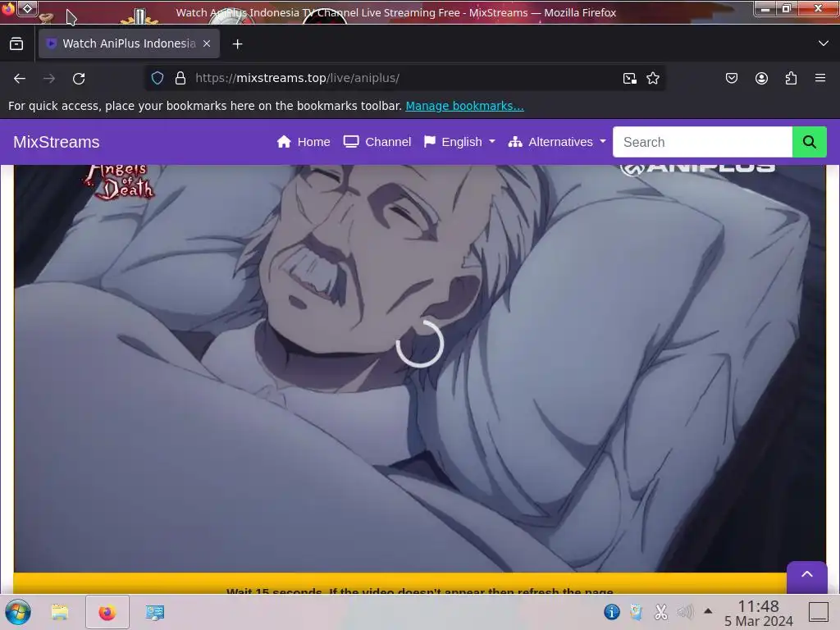Open the Channel nav item
This screenshot has height=630, width=840.
click(377, 142)
